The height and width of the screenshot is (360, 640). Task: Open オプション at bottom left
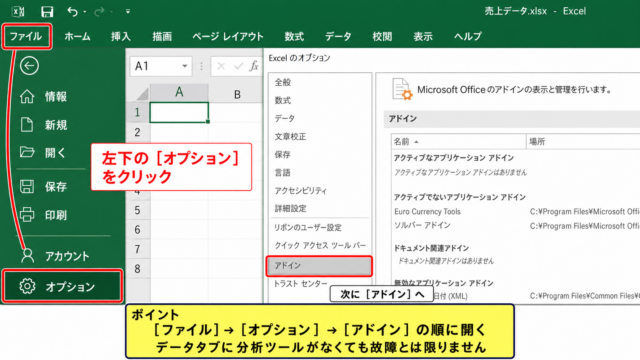click(62, 286)
